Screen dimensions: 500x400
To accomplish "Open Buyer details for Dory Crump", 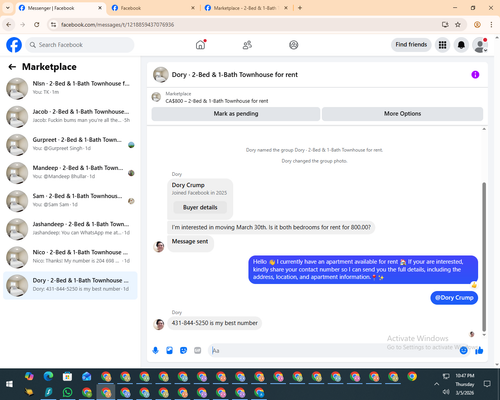I will (x=200, y=207).
